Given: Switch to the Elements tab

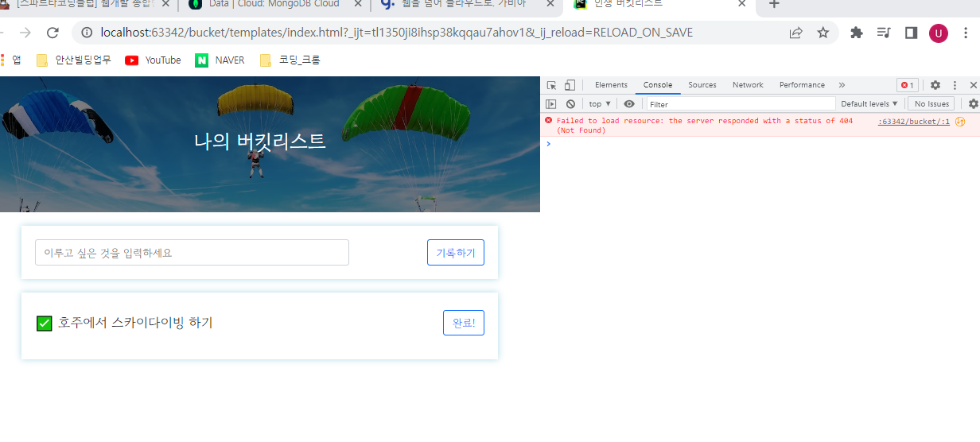Looking at the screenshot, I should (x=611, y=85).
